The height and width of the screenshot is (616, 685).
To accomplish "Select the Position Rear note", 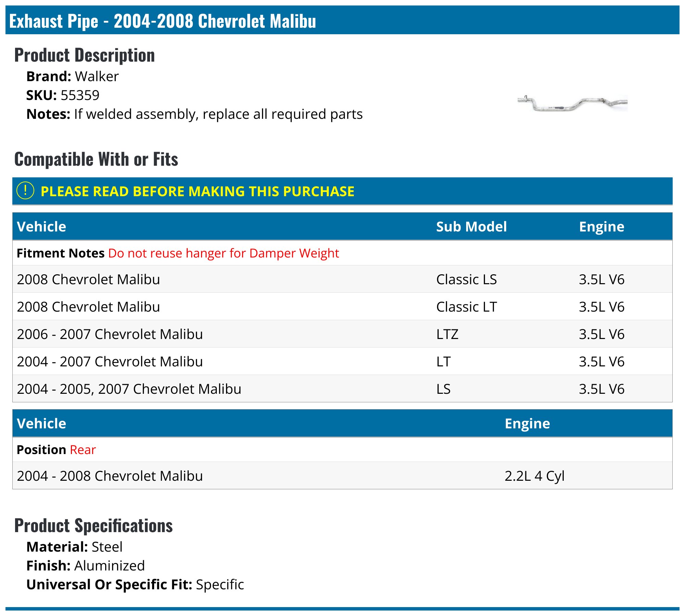I will (57, 450).
